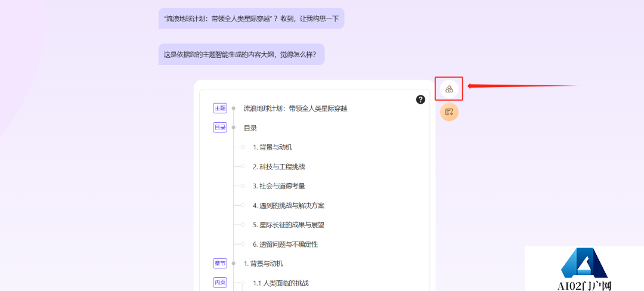The image size is (644, 291).
Task: Click the chat message 这是依据您的主题智能生成的内容大纲
Action: point(241,54)
